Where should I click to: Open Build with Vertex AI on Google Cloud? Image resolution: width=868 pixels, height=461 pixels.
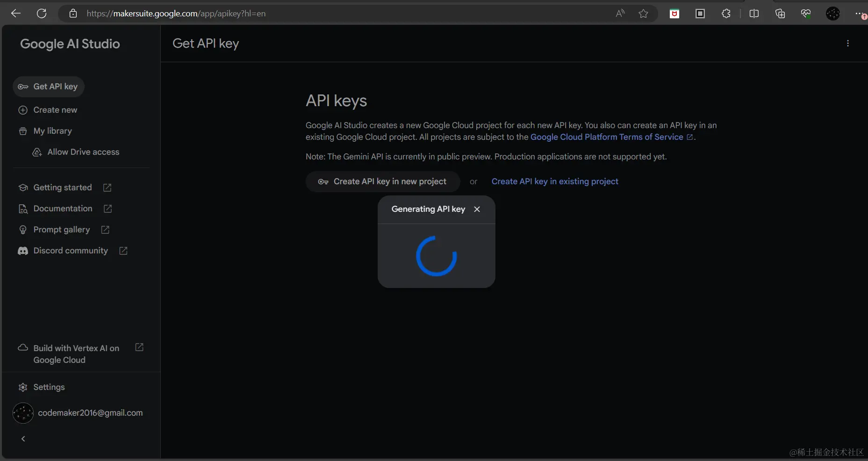(x=76, y=354)
